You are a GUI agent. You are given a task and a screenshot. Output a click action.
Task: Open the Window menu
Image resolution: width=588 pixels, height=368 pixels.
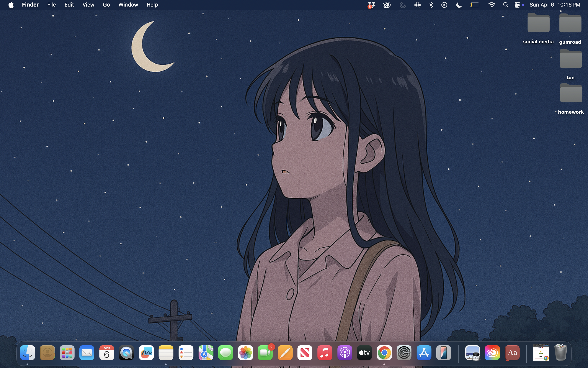click(x=128, y=5)
